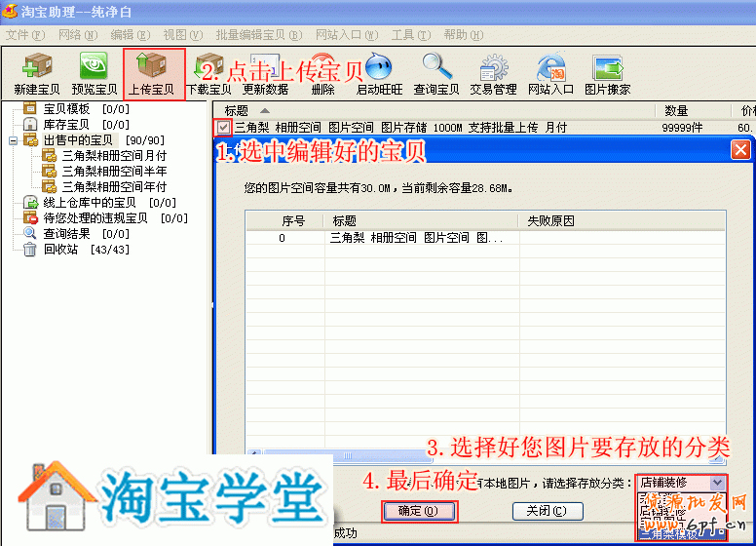The image size is (756, 546).
Task: Sort the list by 标题 column header
Action: tap(237, 110)
